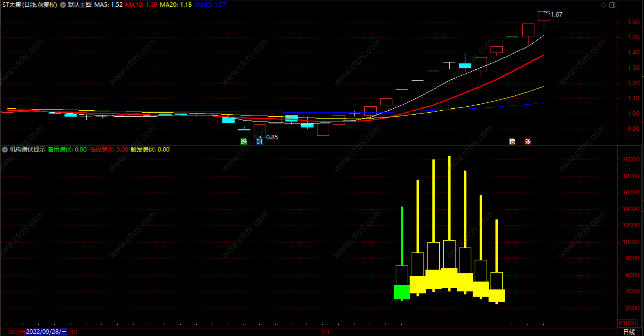644x336 pixels.
Task: Click the diamond icon at top right
Action: click(x=603, y=5)
